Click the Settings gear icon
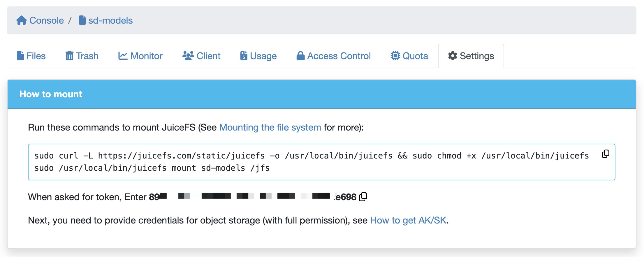The image size is (644, 257). (x=452, y=56)
